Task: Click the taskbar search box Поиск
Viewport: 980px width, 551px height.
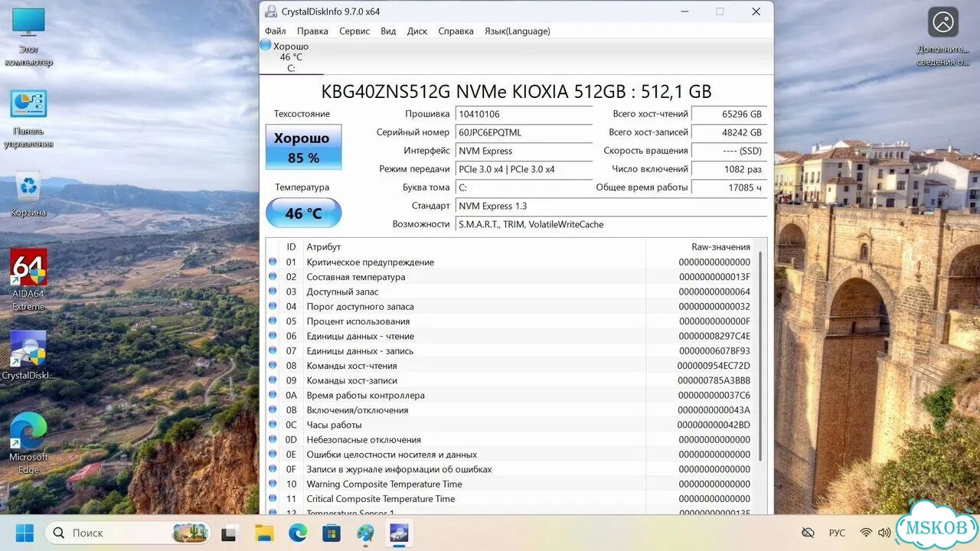Action: (x=129, y=533)
